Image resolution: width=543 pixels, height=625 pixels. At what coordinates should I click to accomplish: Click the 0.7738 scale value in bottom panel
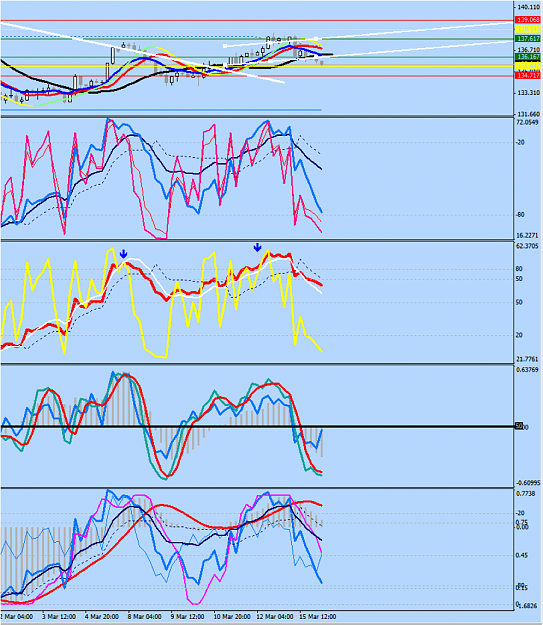527,493
